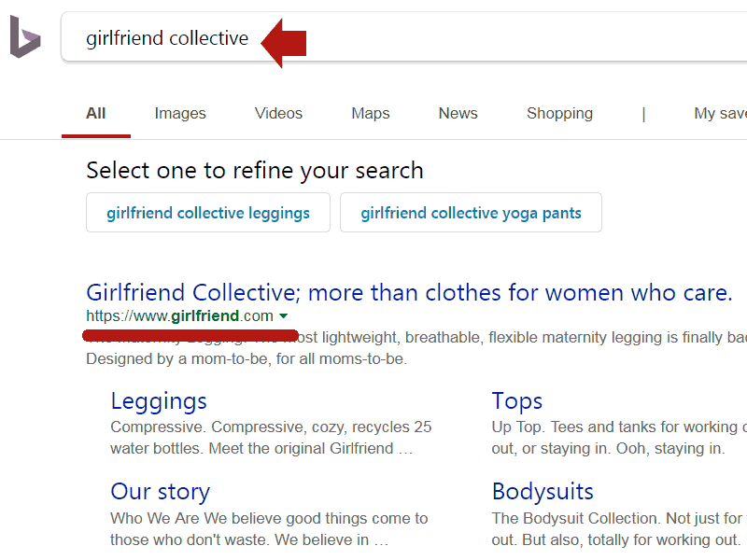
Task: Open the Shopping search tab
Action: point(559,113)
